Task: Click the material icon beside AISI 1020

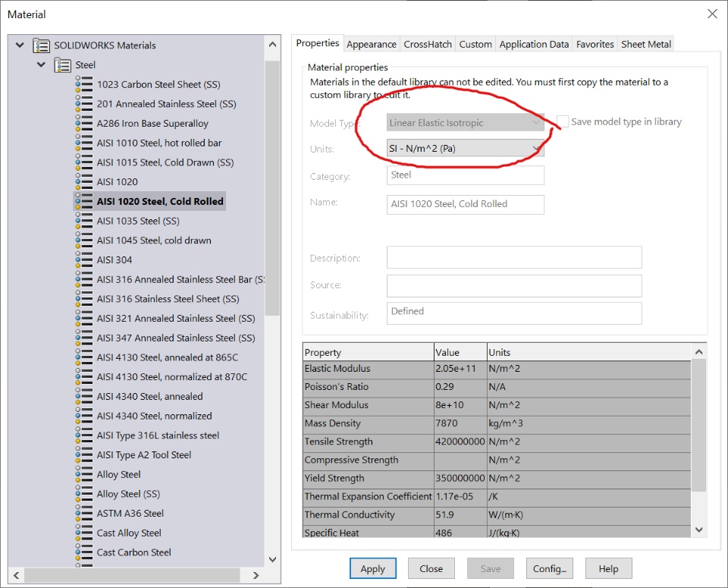Action: tap(84, 182)
